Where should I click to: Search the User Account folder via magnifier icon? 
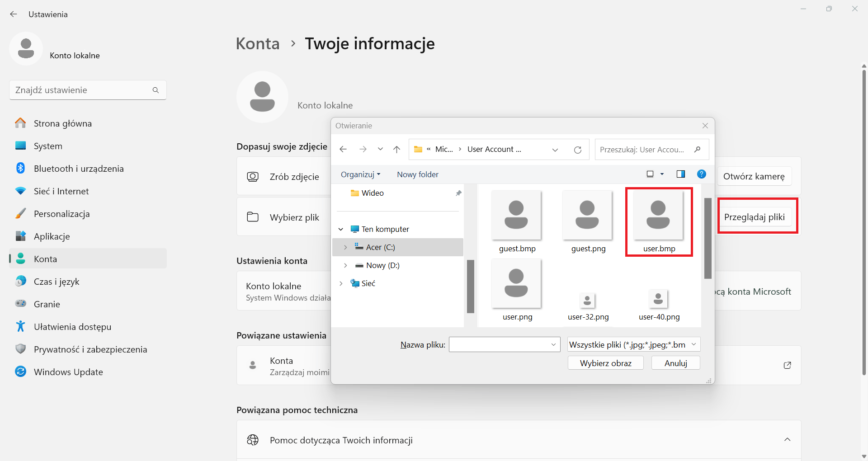[x=697, y=149]
